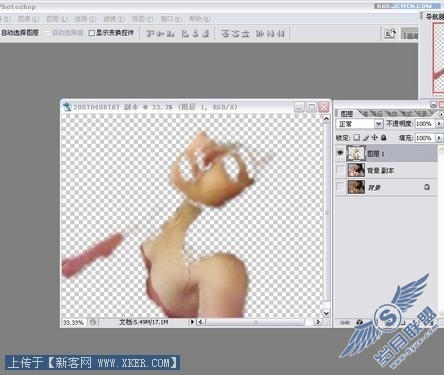The image size is (444, 375).
Task: Show the 背景 副本 layer visibility box
Action: tap(340, 170)
